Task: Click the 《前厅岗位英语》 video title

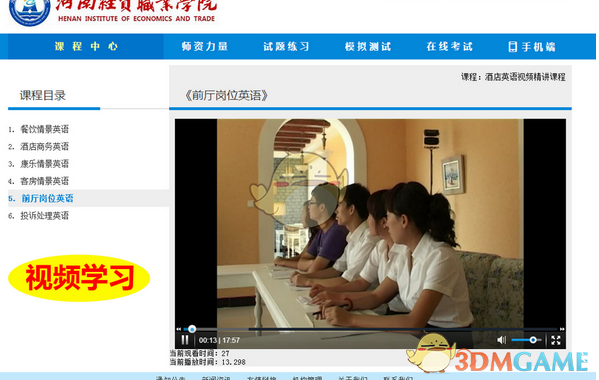Action: pyautogui.click(x=226, y=95)
